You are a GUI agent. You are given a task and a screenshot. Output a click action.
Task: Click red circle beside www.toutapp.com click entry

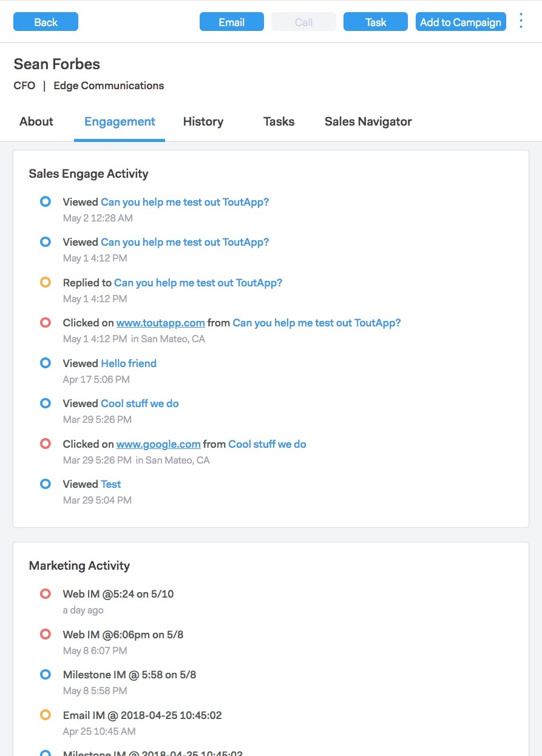coord(45,322)
